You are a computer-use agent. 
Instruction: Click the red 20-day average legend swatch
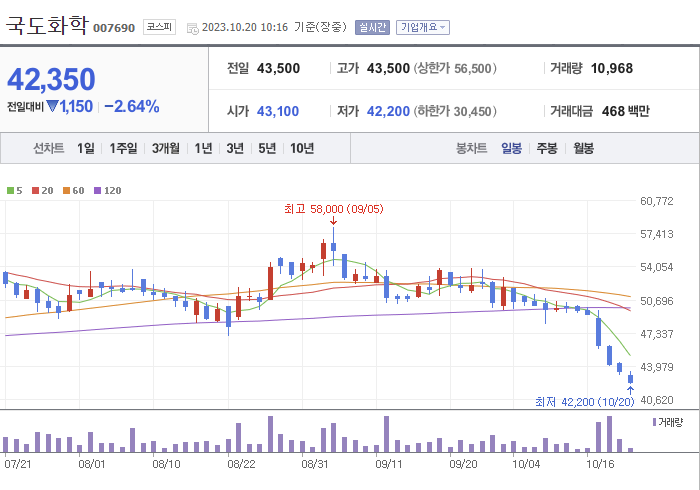click(x=35, y=191)
